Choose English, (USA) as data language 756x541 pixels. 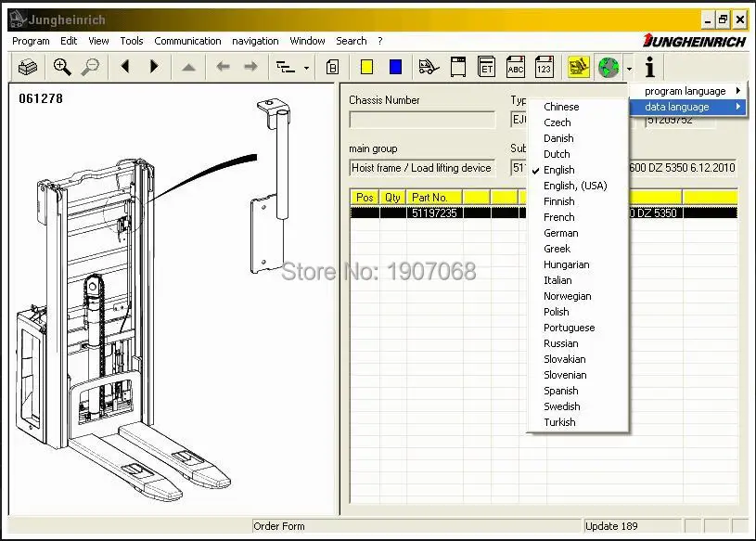[x=579, y=186]
